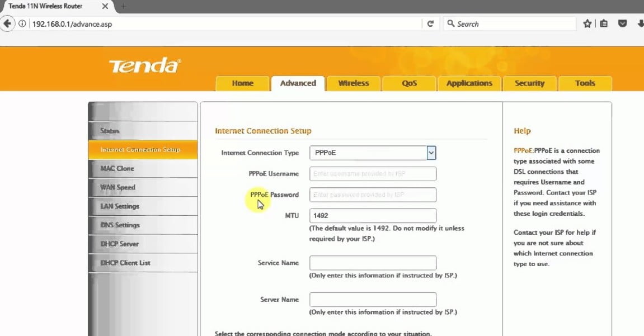644x336 pixels.
Task: Open Status in the sidebar
Action: click(x=143, y=131)
